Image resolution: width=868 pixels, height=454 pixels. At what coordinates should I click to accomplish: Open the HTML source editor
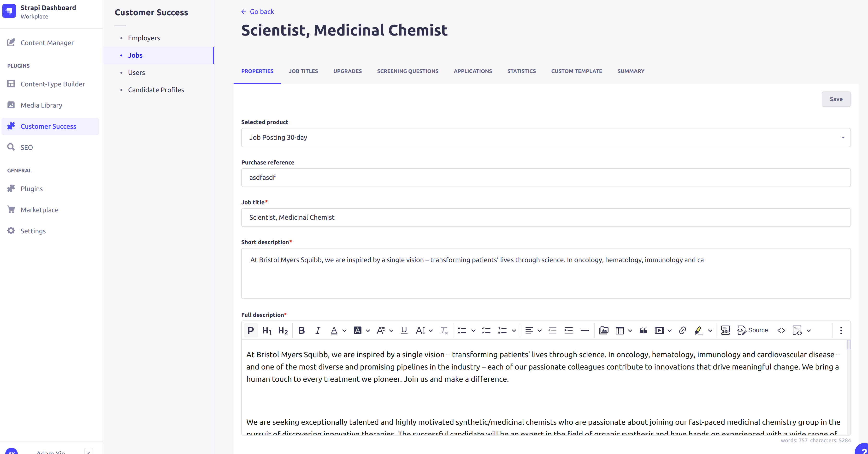tap(752, 330)
